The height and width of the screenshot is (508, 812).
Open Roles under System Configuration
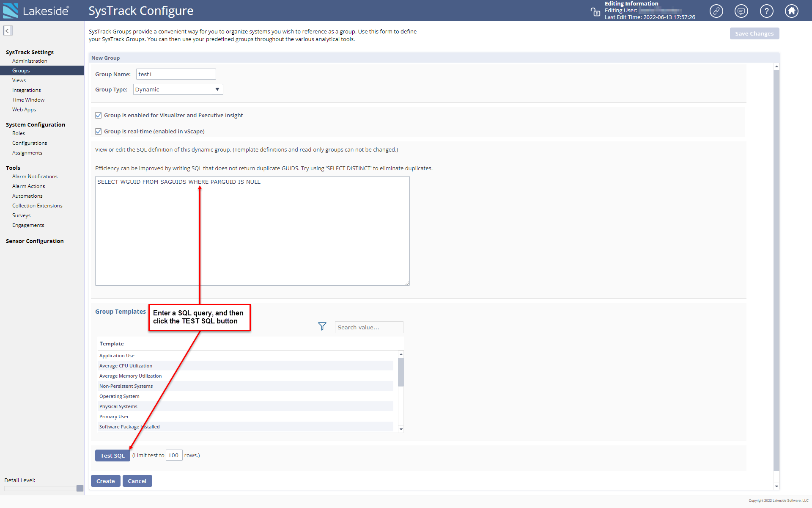pos(19,133)
